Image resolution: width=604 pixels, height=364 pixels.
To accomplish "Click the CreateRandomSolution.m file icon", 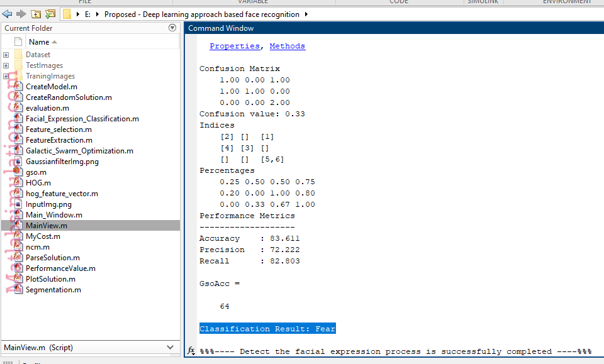I will pyautogui.click(x=18, y=97).
